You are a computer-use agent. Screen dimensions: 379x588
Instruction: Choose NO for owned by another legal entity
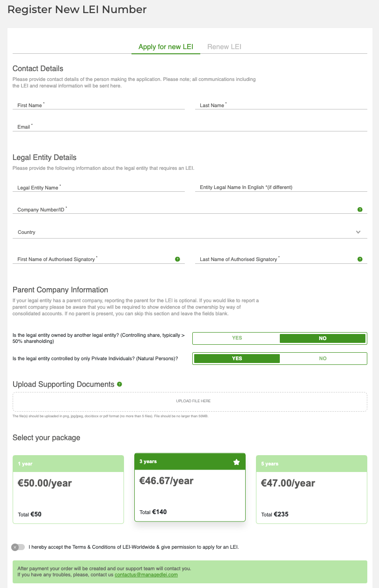coord(322,338)
